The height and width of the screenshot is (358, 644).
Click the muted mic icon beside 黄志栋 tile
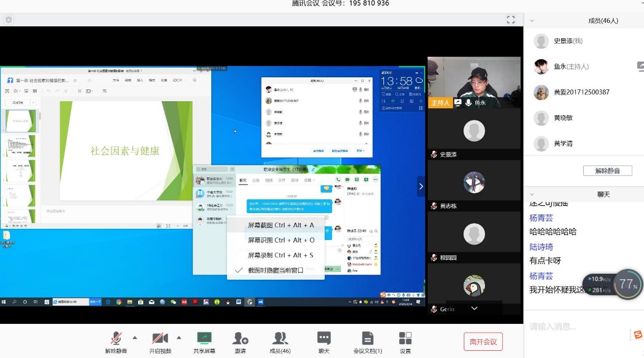click(x=434, y=206)
